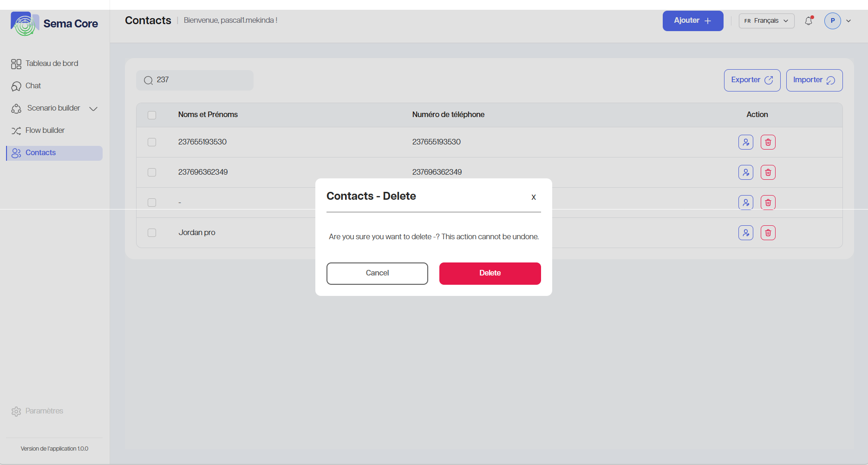Click the Sema Core logo
The width and height of the screenshot is (868, 465).
[54, 24]
